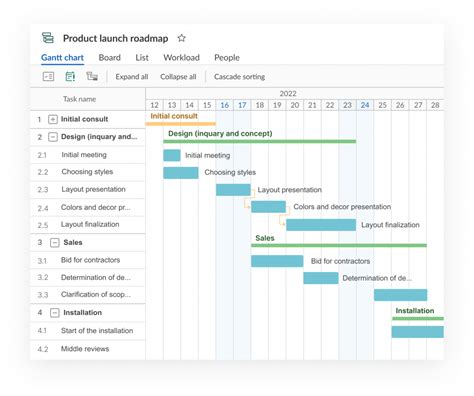Click Cascade sorting option

239,77
